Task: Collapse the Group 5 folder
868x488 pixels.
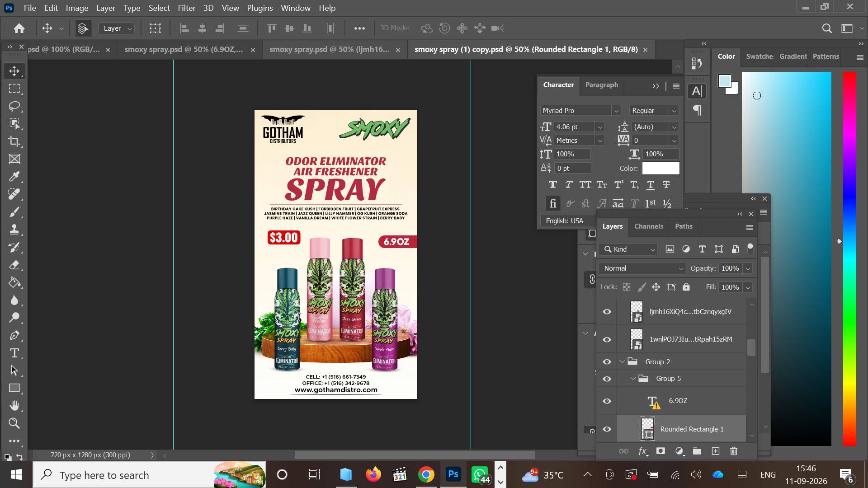Action: (x=633, y=379)
